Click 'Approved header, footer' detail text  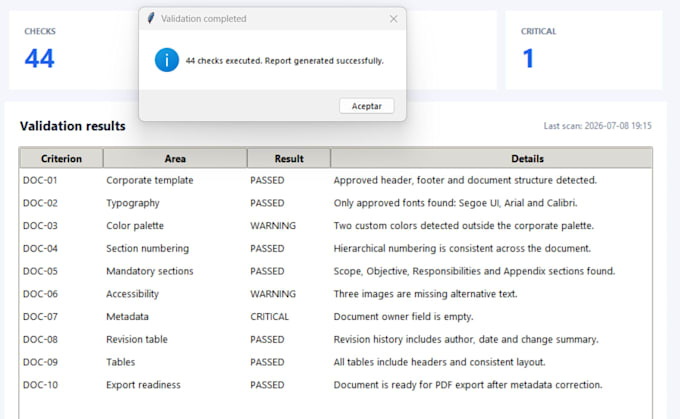tap(465, 180)
